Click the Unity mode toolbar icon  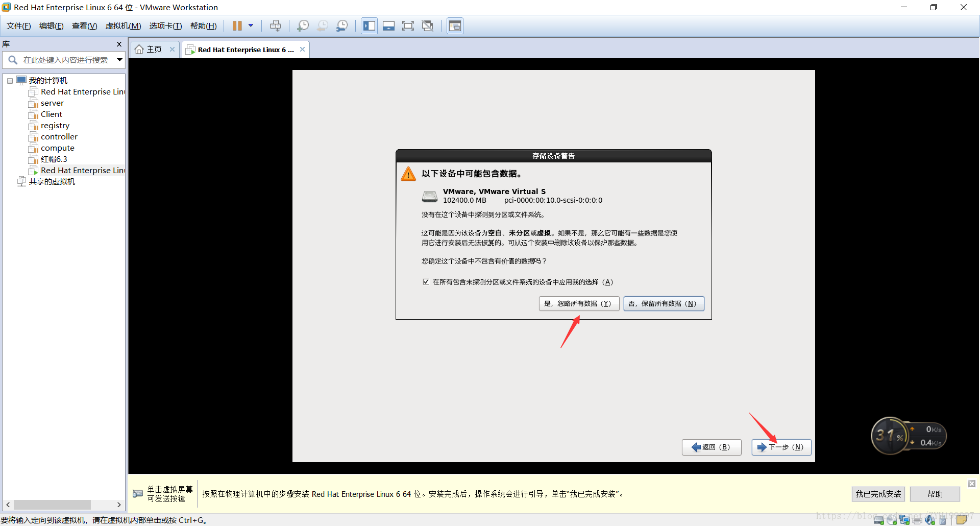click(428, 26)
